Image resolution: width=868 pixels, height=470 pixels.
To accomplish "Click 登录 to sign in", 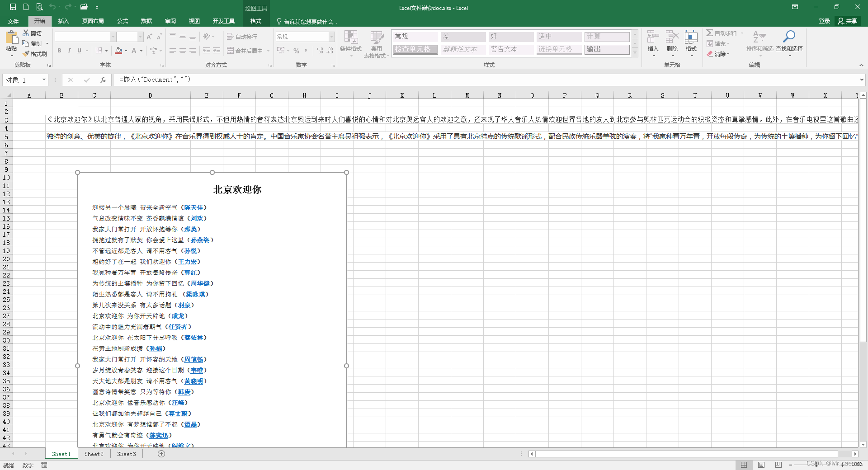I will [x=825, y=21].
